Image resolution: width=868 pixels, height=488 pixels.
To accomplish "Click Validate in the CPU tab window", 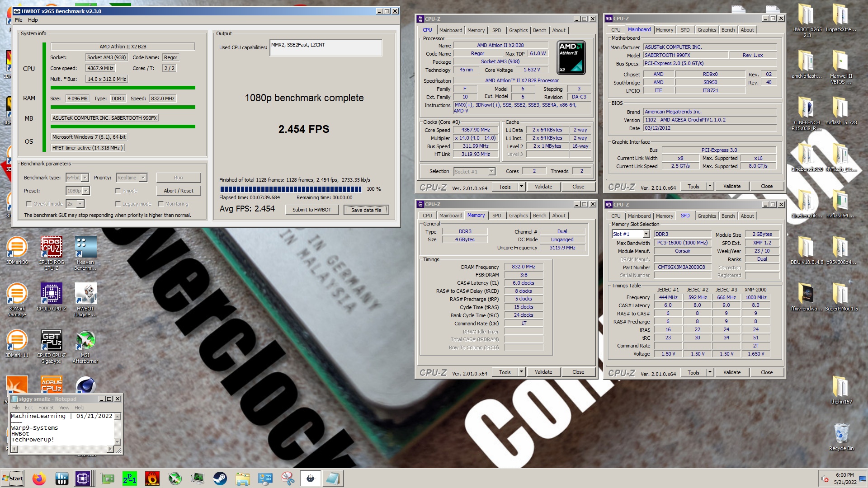I will click(543, 187).
